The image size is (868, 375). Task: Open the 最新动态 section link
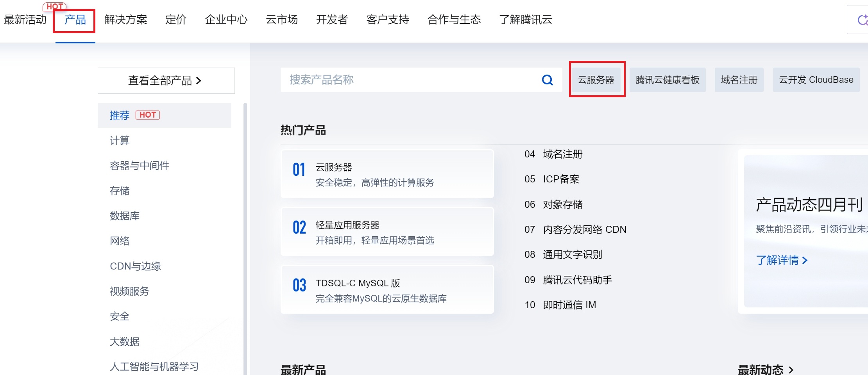[x=765, y=370]
